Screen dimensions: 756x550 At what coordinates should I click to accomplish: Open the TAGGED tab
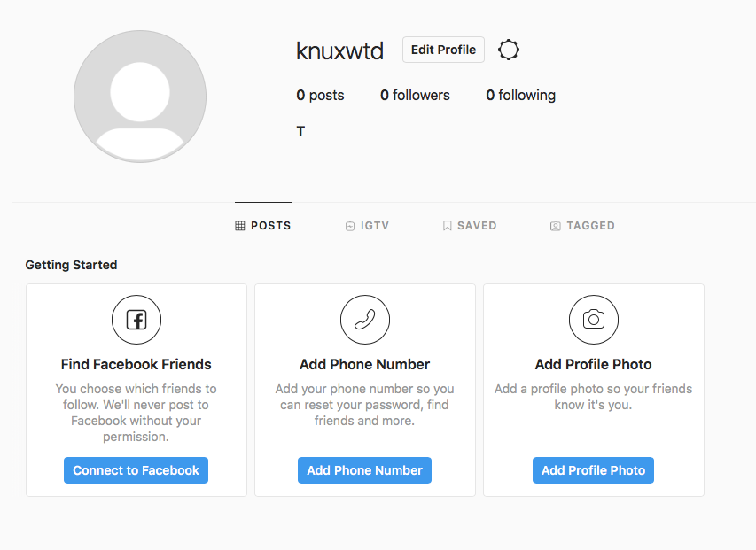pyautogui.click(x=582, y=225)
